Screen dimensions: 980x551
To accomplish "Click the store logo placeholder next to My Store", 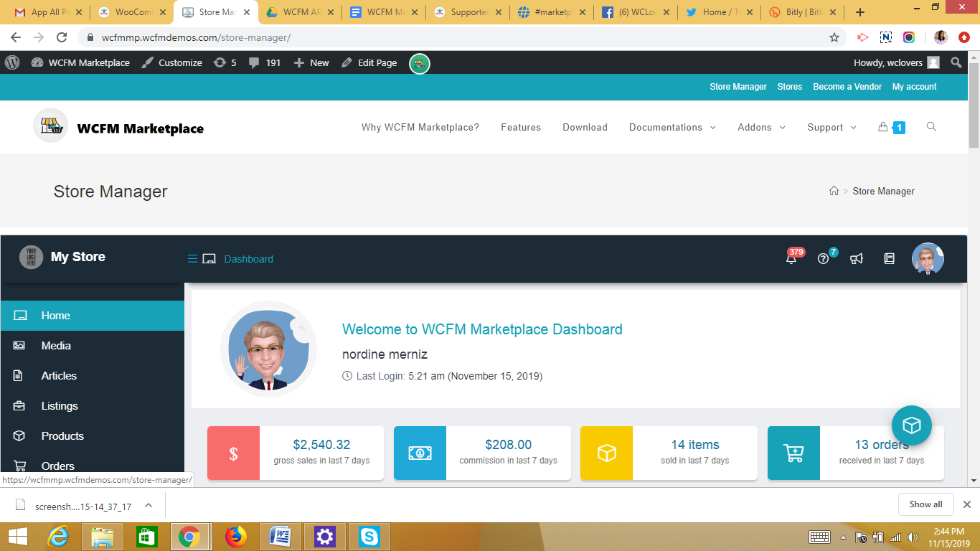I will coord(31,257).
